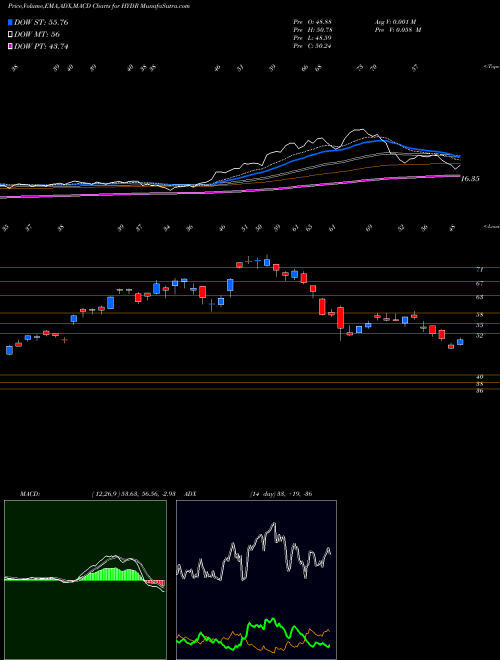Click the chart title mentioning HYDR MunafaSutra.com
This screenshot has width=500, height=660.
pyautogui.click(x=99, y=6)
